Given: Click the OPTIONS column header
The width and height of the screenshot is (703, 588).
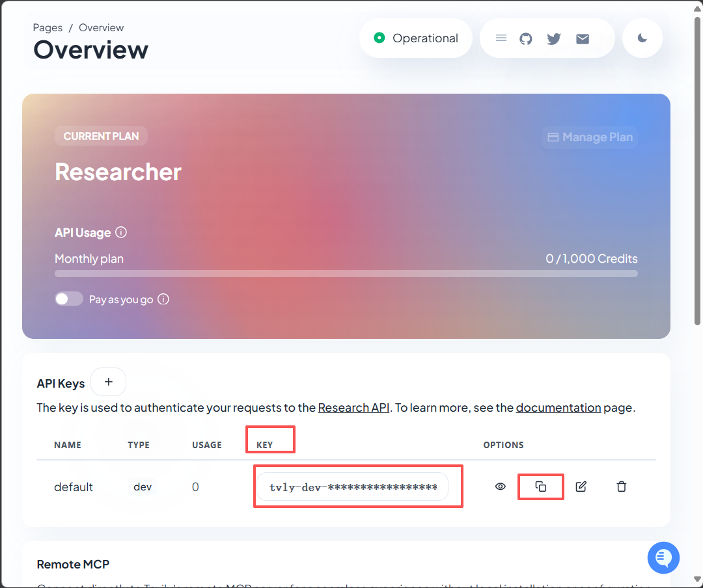Looking at the screenshot, I should point(503,445).
